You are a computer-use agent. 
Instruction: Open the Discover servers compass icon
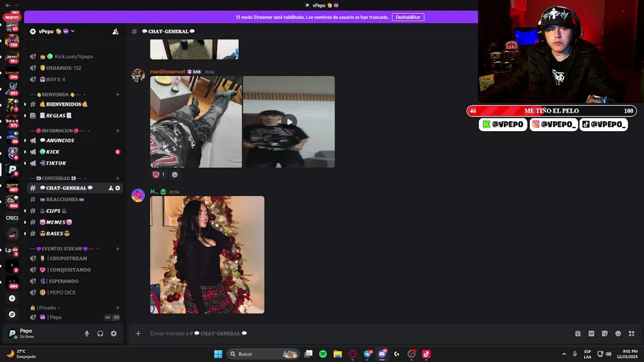[x=12, y=314]
